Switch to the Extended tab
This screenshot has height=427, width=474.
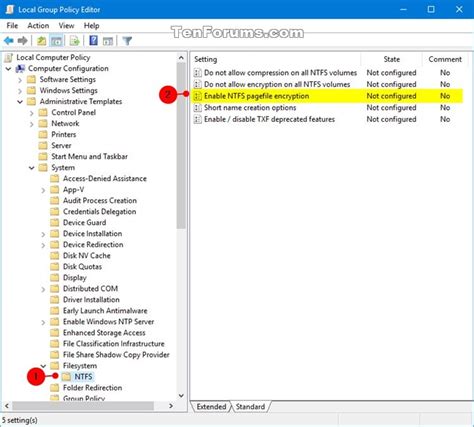(x=211, y=407)
